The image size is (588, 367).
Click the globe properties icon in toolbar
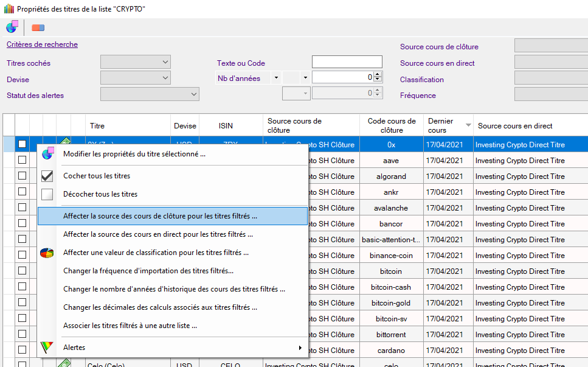[x=12, y=27]
